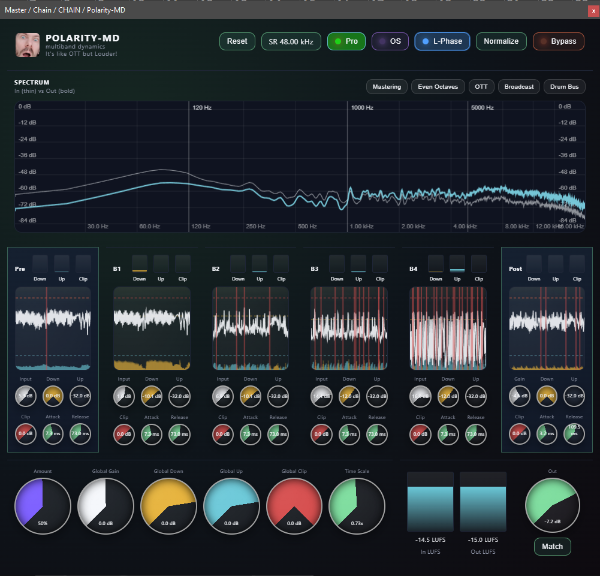Choose the OTT preset
Screen dimensions: 600x576
(x=481, y=87)
